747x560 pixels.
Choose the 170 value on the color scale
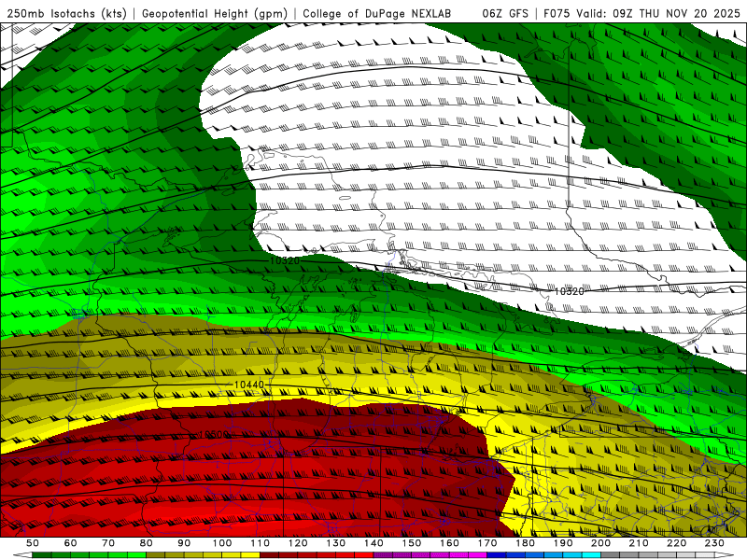(487, 543)
